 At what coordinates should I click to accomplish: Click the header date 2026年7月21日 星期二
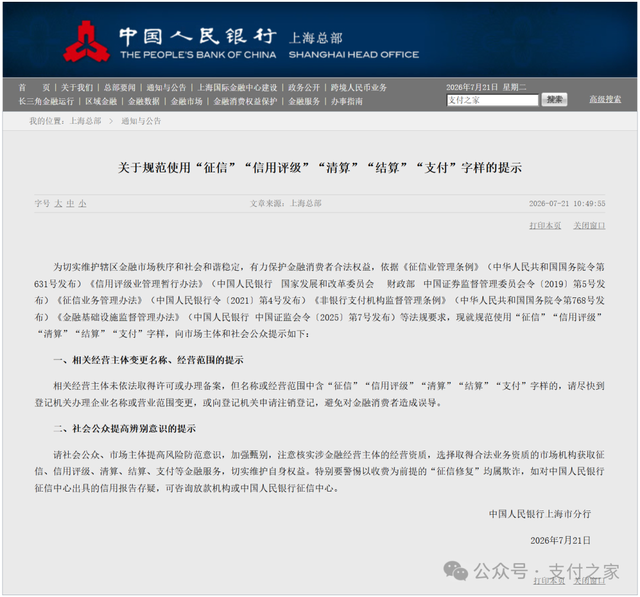[x=486, y=87]
